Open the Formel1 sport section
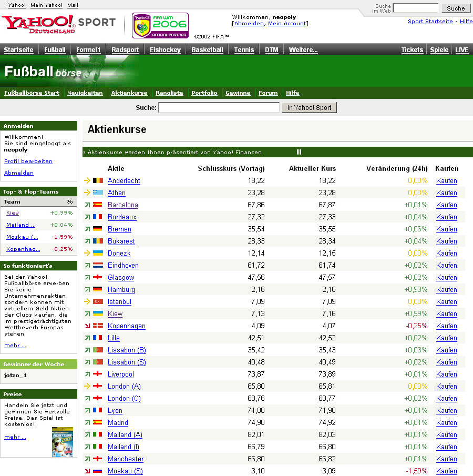473x476 pixels. click(88, 50)
